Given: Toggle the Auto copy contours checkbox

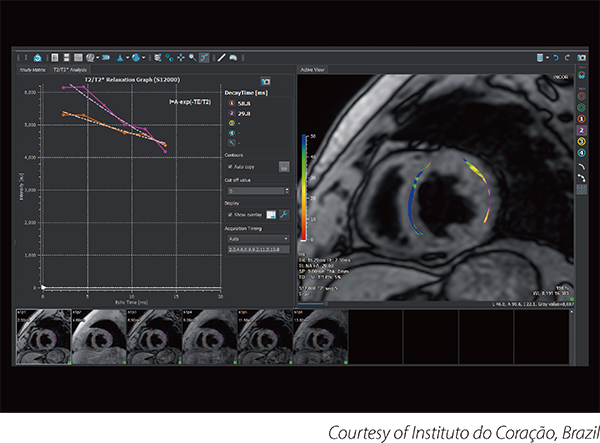Looking at the screenshot, I should coord(230,167).
